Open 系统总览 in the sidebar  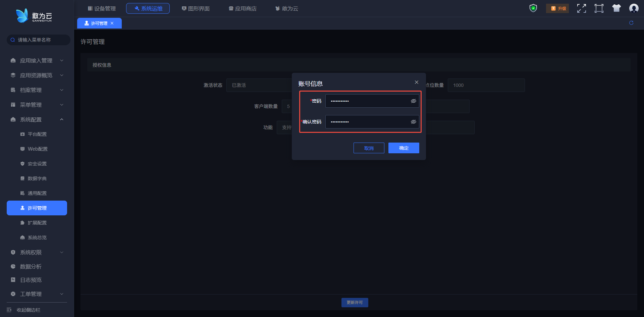(x=37, y=237)
